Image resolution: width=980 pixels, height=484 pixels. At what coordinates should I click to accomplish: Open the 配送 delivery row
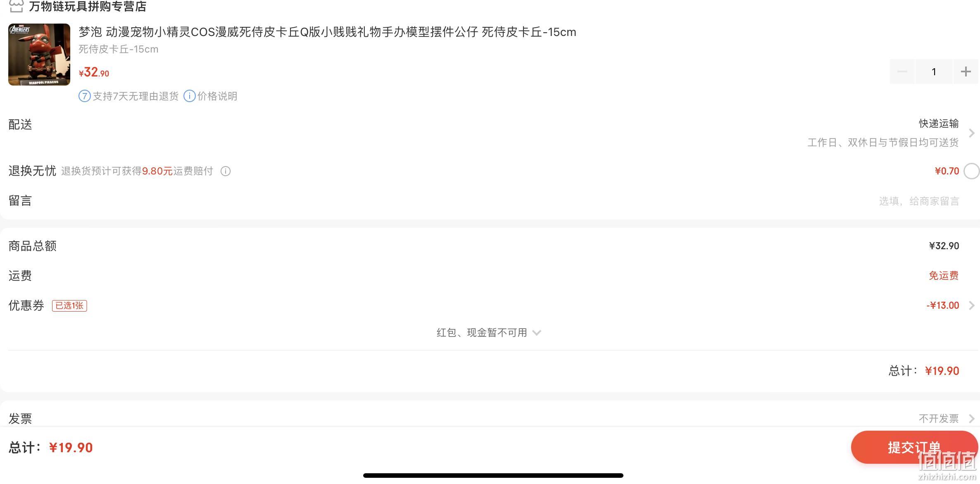pyautogui.click(x=490, y=133)
